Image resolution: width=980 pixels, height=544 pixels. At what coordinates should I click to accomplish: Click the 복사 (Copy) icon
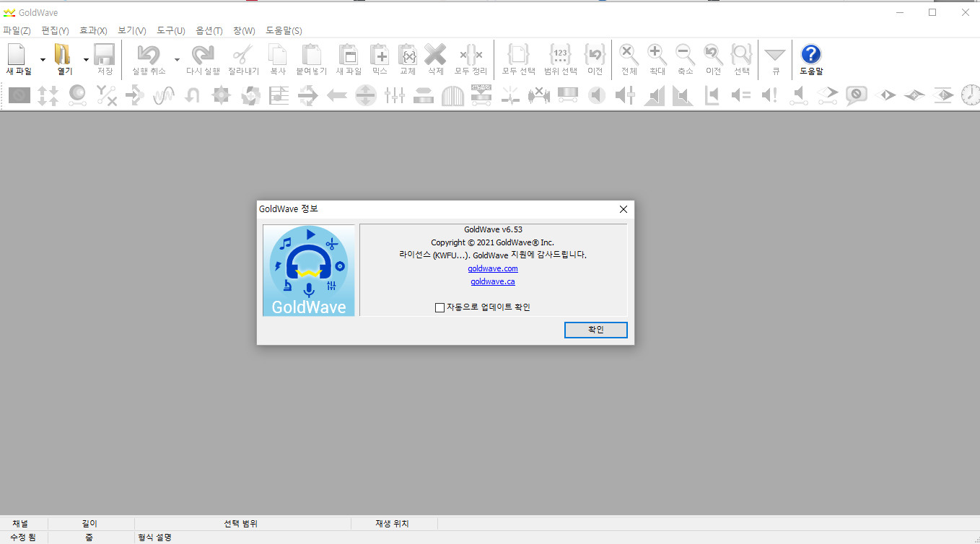coord(278,54)
